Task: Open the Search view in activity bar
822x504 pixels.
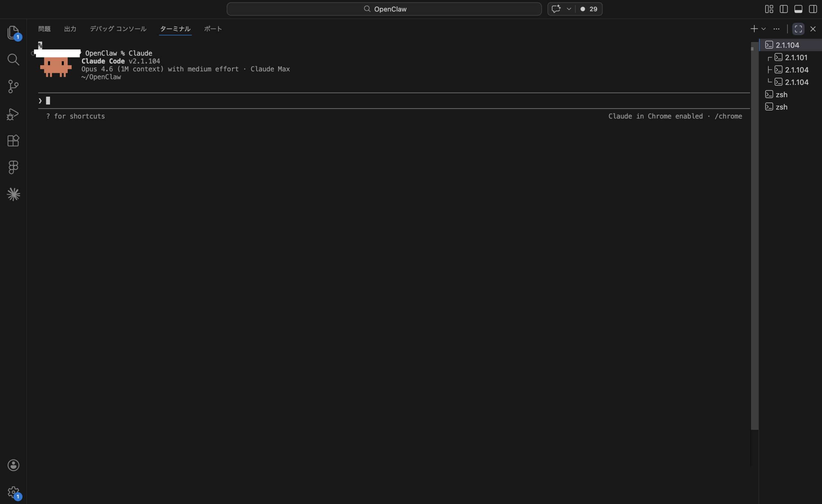Action: (13, 59)
